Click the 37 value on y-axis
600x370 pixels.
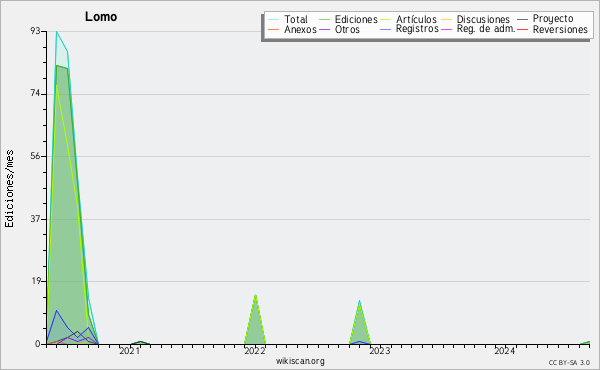tap(35, 219)
